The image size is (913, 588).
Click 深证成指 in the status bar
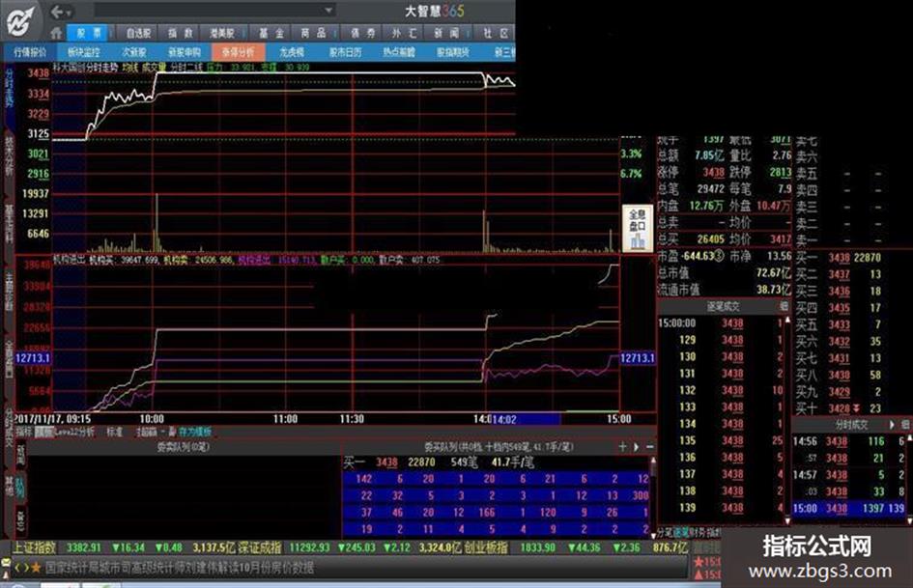261,547
